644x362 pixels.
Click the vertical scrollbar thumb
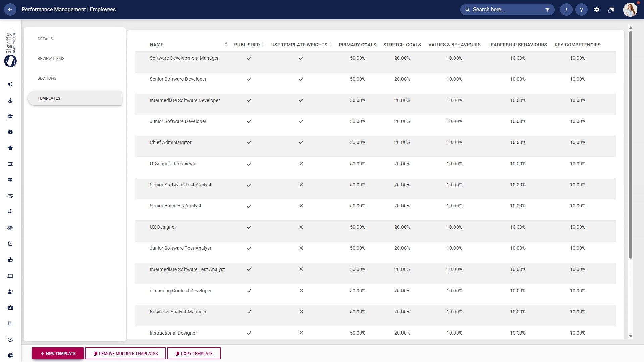point(631,145)
